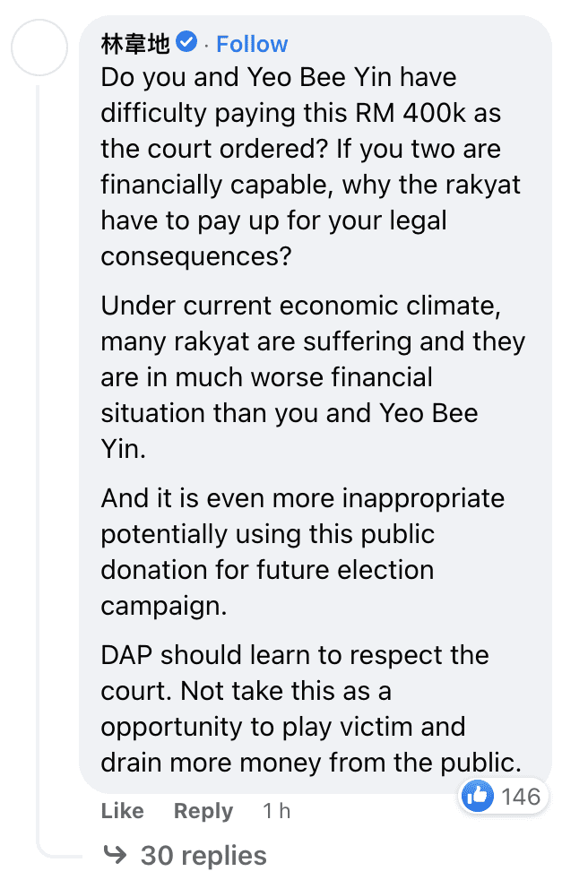Reply to this comment
Screen dimensions: 588x880
pyautogui.click(x=203, y=811)
